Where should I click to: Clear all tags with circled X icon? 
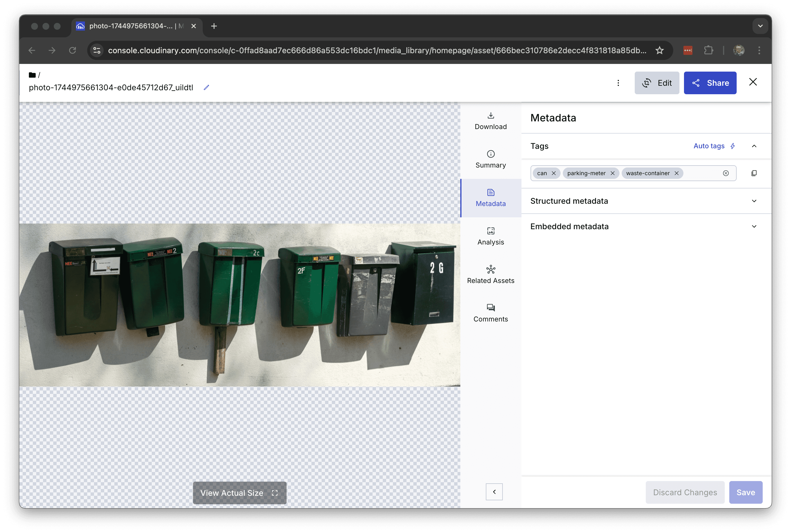click(726, 173)
